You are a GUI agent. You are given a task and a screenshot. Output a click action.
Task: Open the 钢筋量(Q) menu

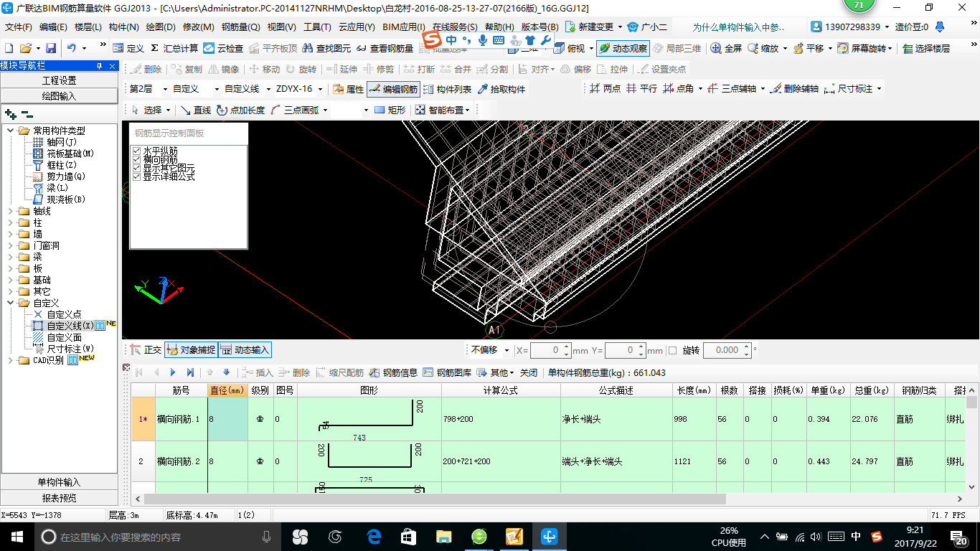pos(240,27)
